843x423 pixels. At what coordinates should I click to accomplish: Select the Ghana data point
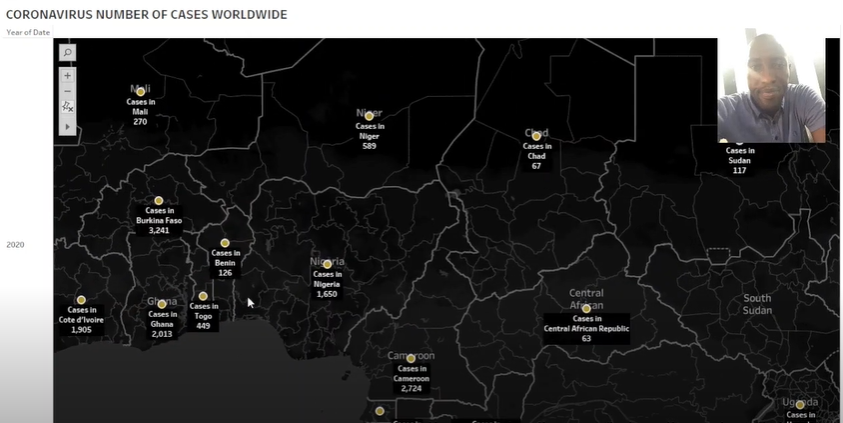tap(162, 304)
